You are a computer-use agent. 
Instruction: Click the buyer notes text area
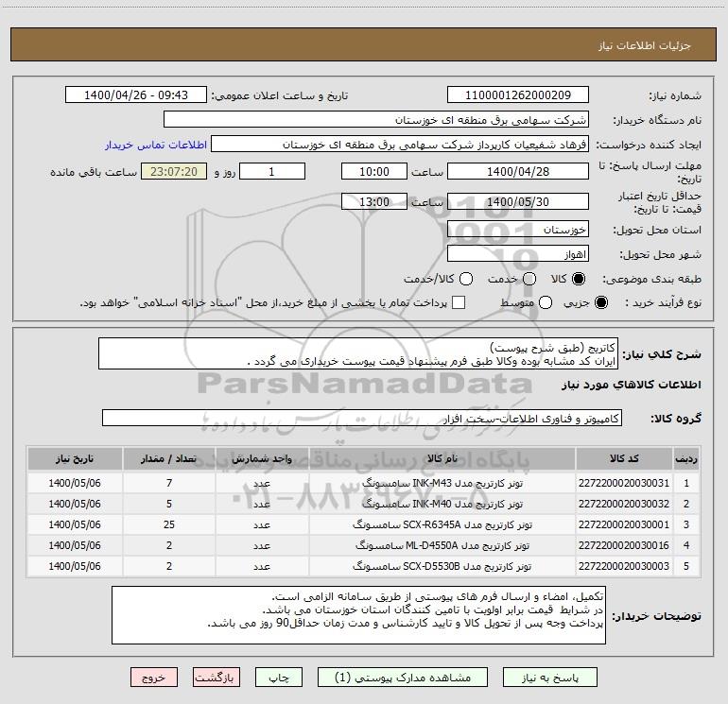[358, 615]
